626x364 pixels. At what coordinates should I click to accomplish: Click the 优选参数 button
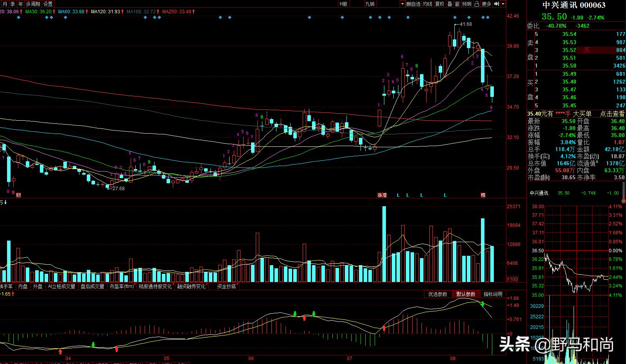tap(438, 294)
